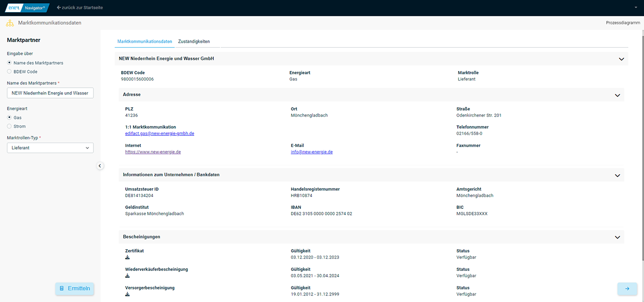Collapse the left sidebar panel arrow
Screen dimensions: 644x302
[100, 166]
